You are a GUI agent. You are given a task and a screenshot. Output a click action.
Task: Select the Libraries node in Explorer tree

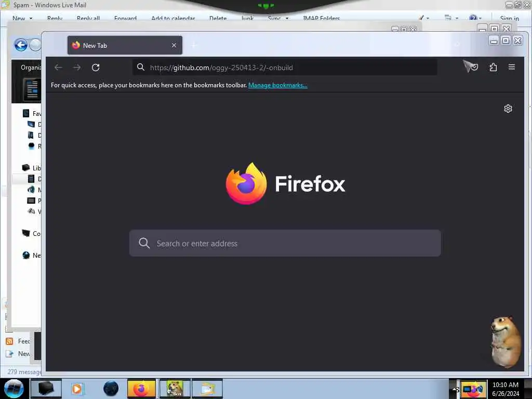(x=37, y=168)
